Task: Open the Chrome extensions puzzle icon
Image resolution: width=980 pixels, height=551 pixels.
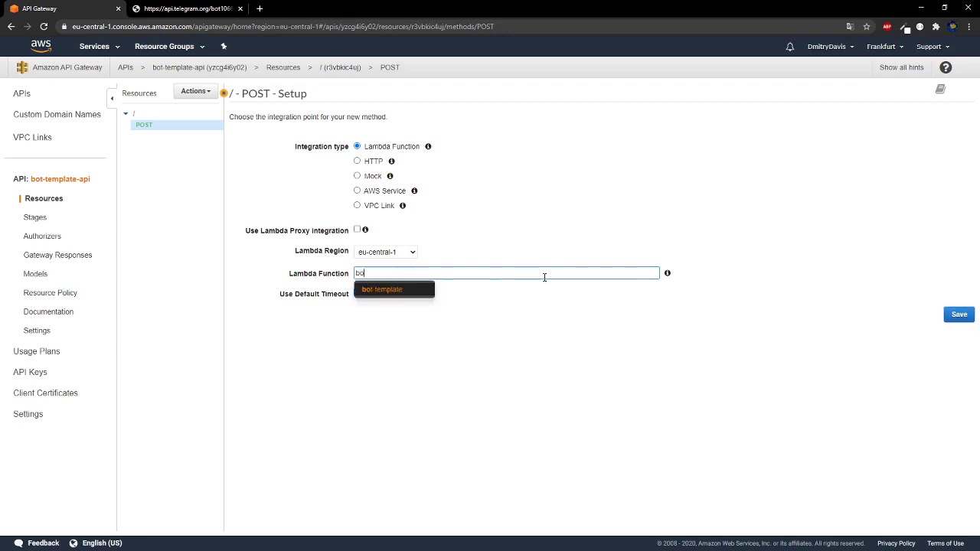Action: [936, 26]
